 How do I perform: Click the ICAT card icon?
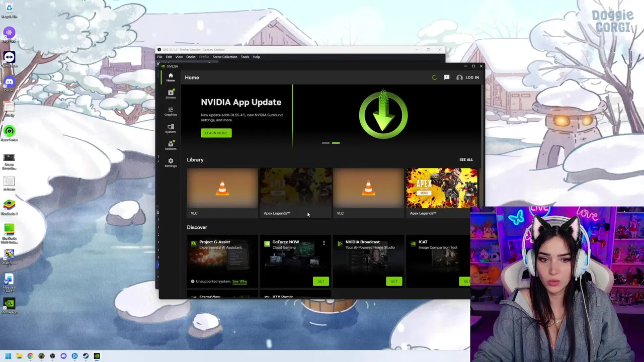(x=413, y=244)
